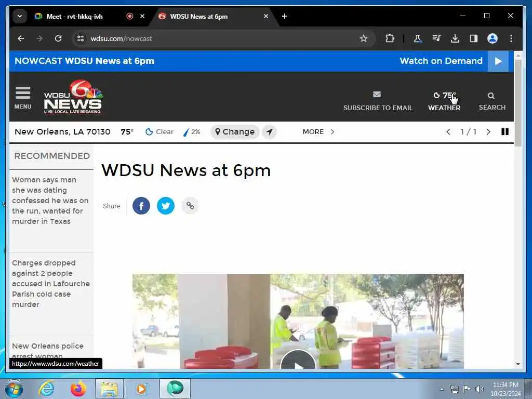Share on Facebook
Screen dimensions: 532x399
coord(141,206)
